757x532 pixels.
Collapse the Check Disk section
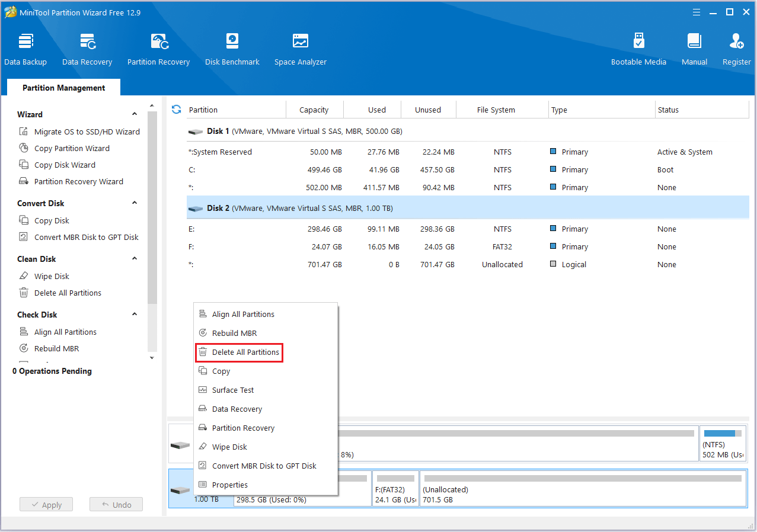pyautogui.click(x=135, y=315)
